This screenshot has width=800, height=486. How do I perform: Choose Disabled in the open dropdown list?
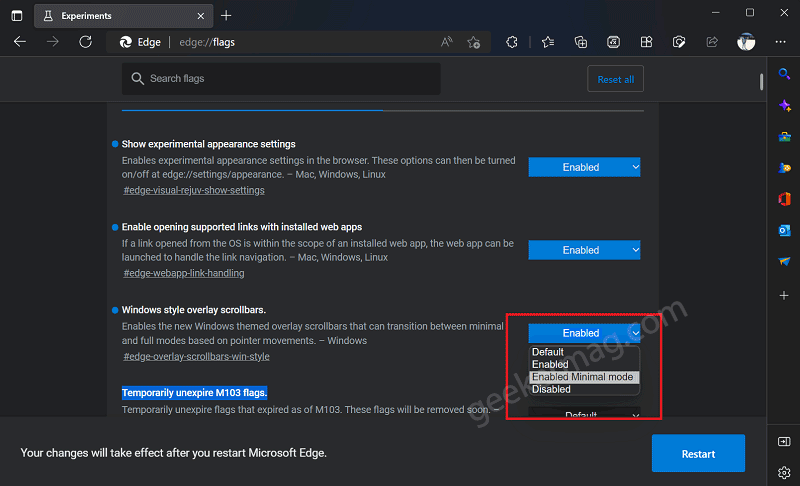click(584, 389)
